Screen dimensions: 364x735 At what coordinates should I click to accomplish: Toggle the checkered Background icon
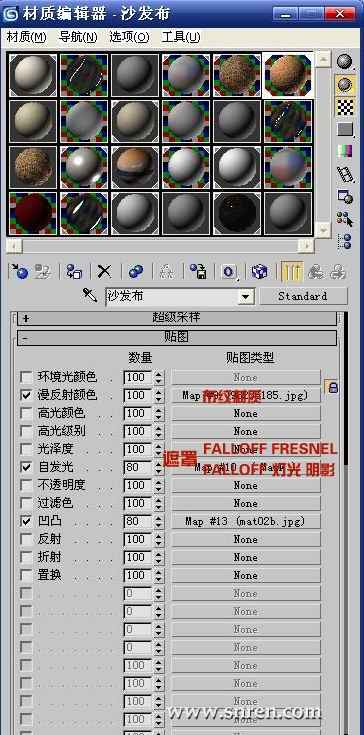345,107
